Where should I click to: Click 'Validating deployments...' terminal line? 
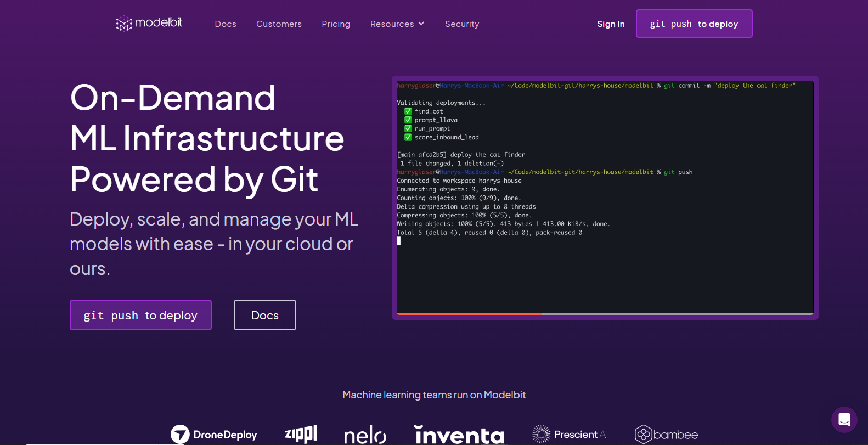click(441, 103)
